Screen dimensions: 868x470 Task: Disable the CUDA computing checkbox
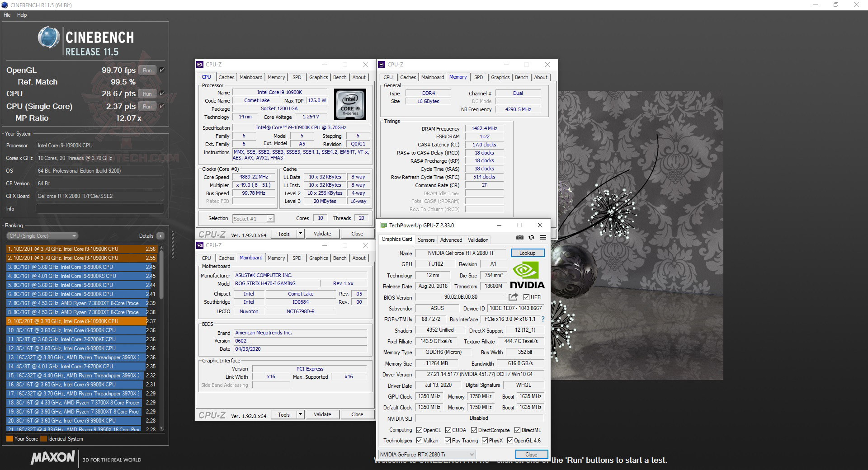pos(448,430)
